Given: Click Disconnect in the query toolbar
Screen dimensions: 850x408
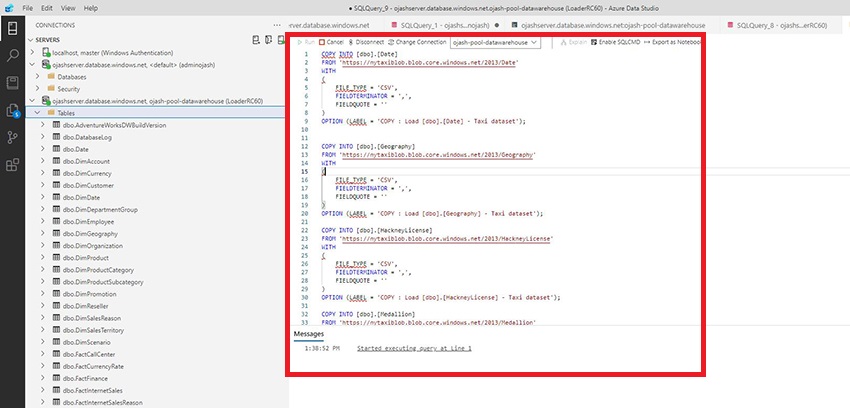Looking at the screenshot, I should [x=366, y=42].
